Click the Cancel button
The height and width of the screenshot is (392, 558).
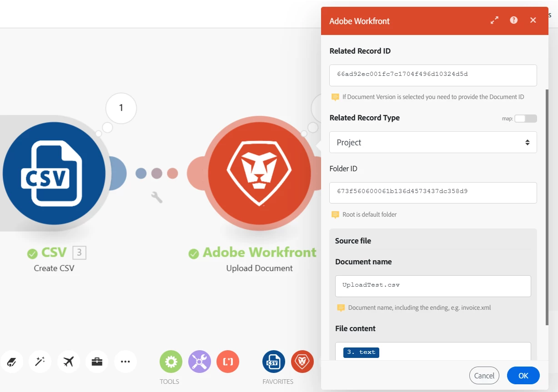[x=484, y=376]
